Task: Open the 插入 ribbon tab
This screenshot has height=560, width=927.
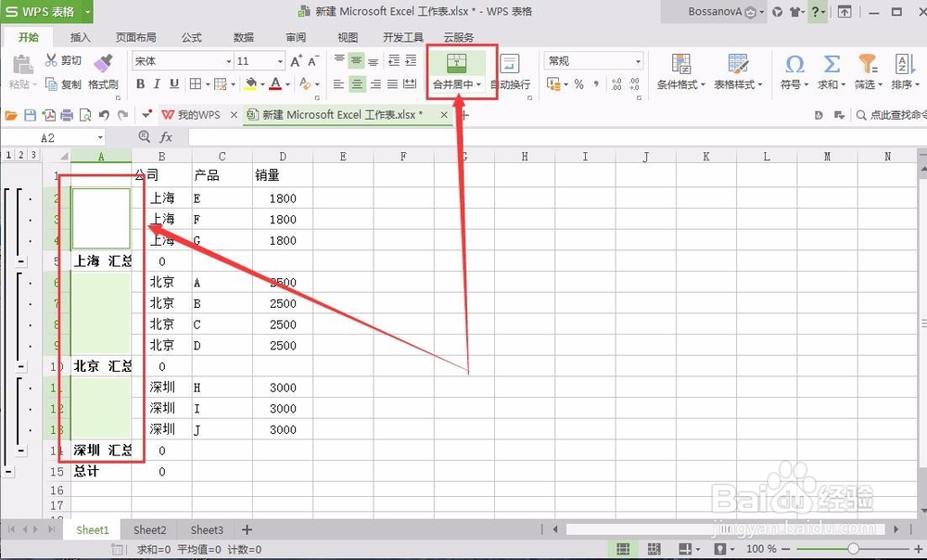Action: pos(81,37)
